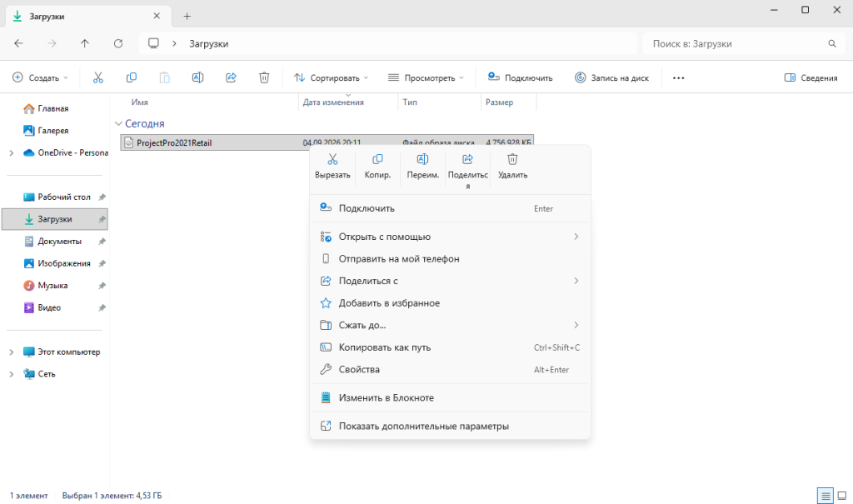Image resolution: width=853 pixels, height=504 pixels.
Task: Expand OneDrive - Personal tree node
Action: point(12,153)
